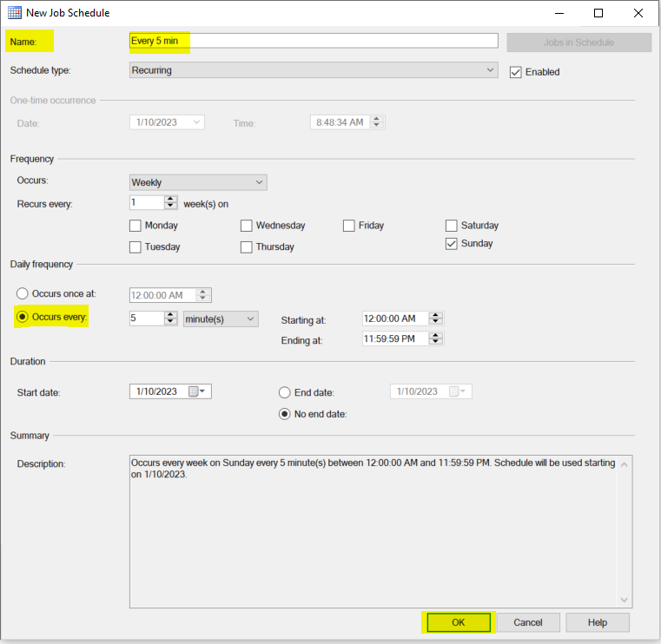Check the Monday checkbox

pos(136,226)
